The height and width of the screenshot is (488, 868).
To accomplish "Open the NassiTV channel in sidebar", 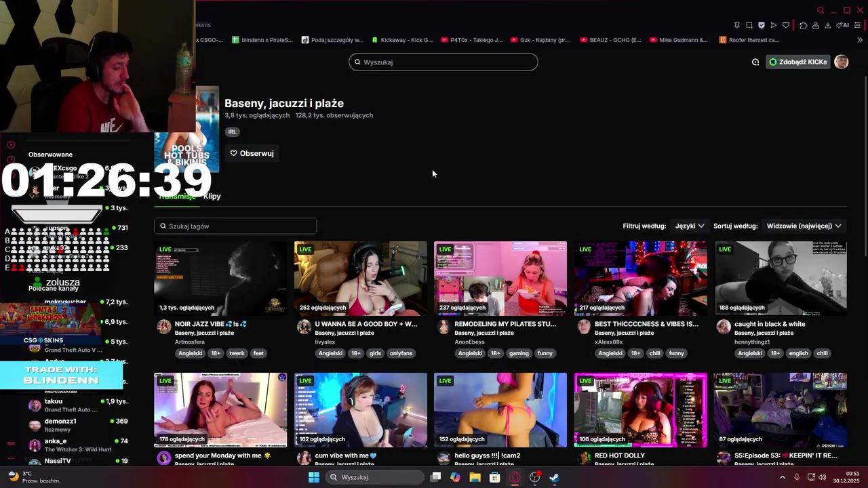I will (78, 461).
